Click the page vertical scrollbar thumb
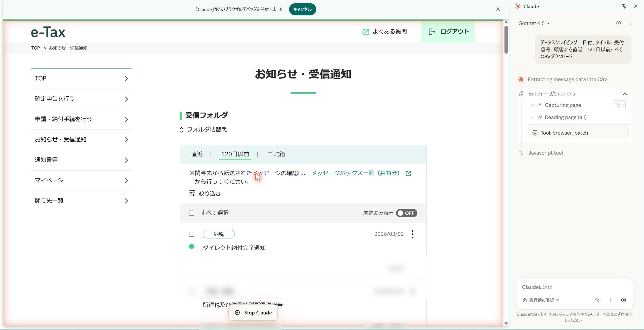 pos(506,39)
